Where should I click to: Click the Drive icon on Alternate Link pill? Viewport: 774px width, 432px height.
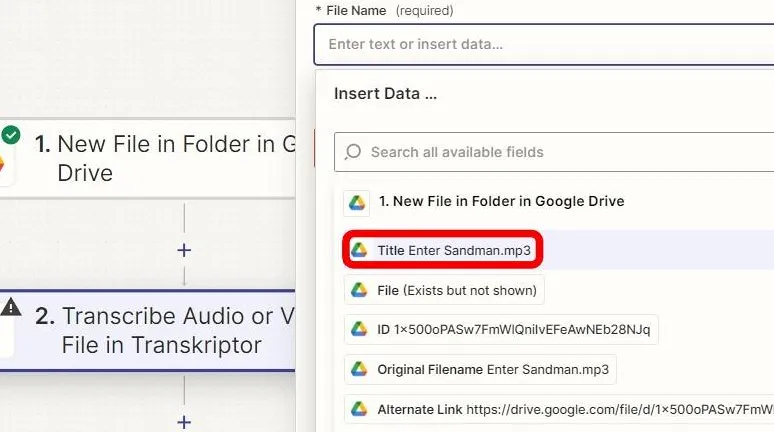[x=359, y=409]
